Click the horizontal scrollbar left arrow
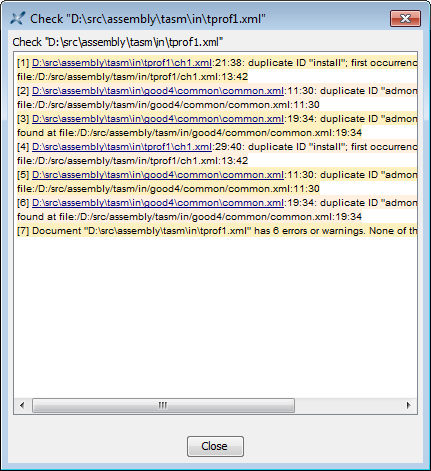Viewport: 431px width, 471px height. pyautogui.click(x=22, y=405)
